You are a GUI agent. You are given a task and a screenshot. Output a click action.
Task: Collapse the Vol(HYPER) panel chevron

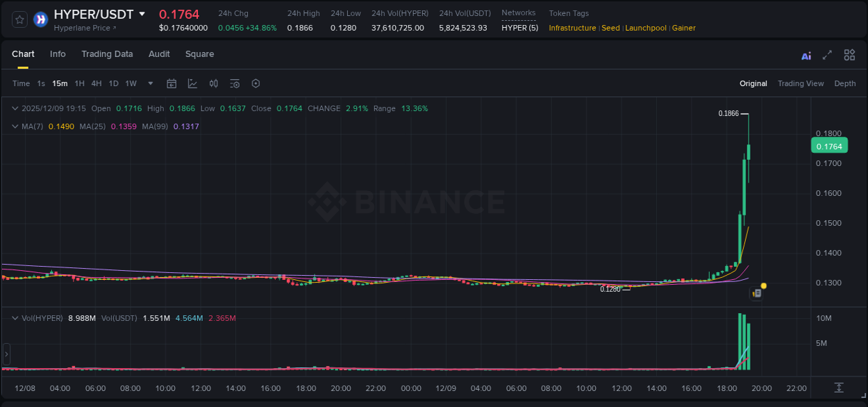tap(15, 317)
